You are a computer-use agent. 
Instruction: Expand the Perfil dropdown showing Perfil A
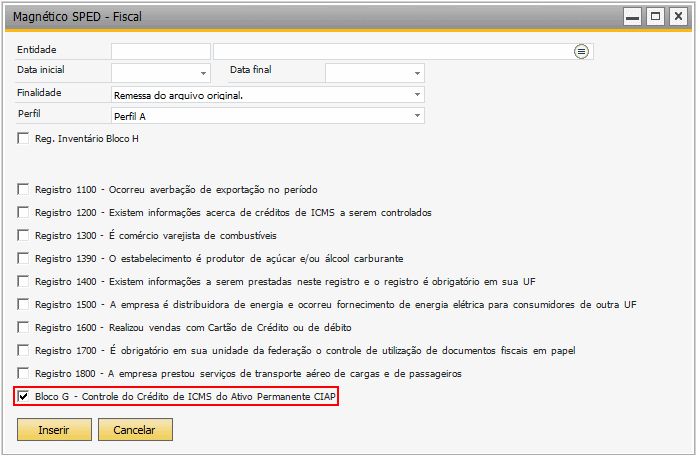coord(417,116)
